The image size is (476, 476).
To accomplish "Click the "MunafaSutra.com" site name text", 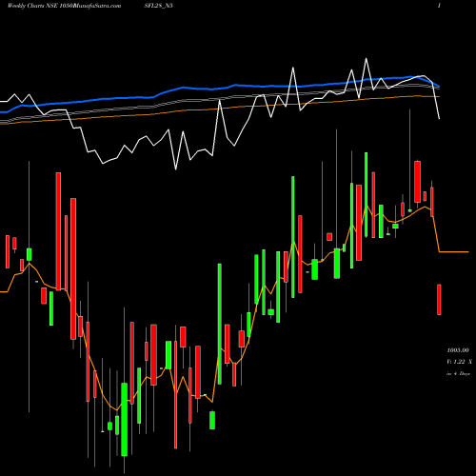I will [x=97, y=6].
